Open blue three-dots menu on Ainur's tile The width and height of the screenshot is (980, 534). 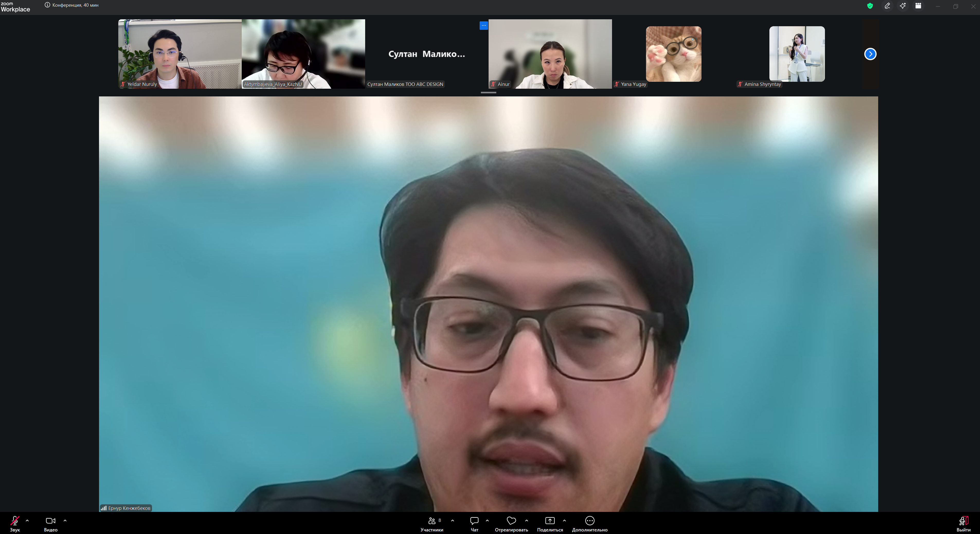tap(483, 25)
